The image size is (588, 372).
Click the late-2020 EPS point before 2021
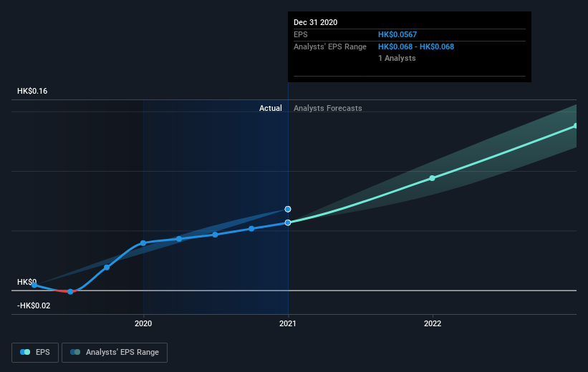point(251,228)
